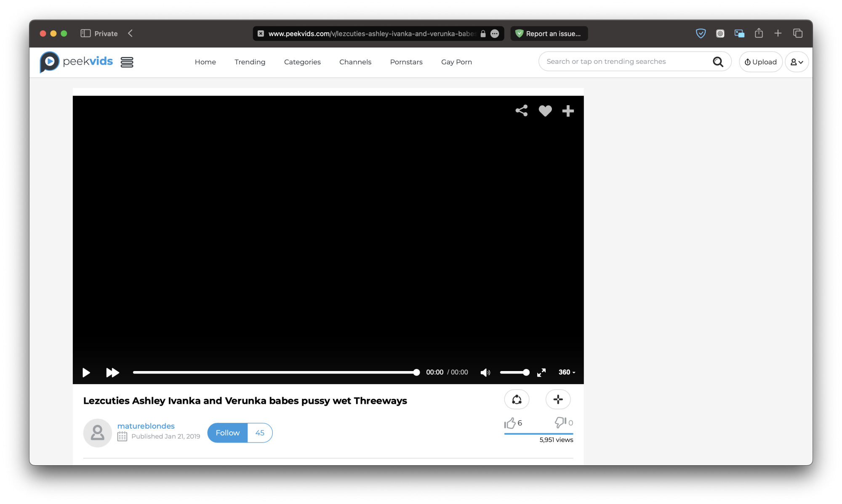Click the heart favorite icon
This screenshot has width=842, height=504.
point(545,111)
